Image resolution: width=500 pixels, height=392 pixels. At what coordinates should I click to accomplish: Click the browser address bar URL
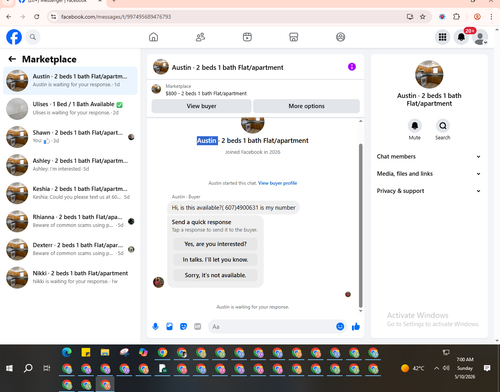[116, 17]
